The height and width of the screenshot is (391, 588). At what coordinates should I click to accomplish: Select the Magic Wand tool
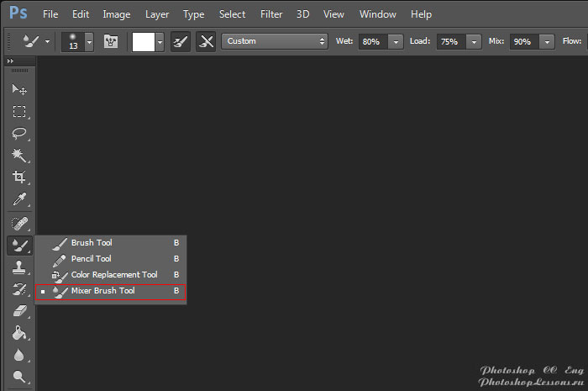pos(19,155)
